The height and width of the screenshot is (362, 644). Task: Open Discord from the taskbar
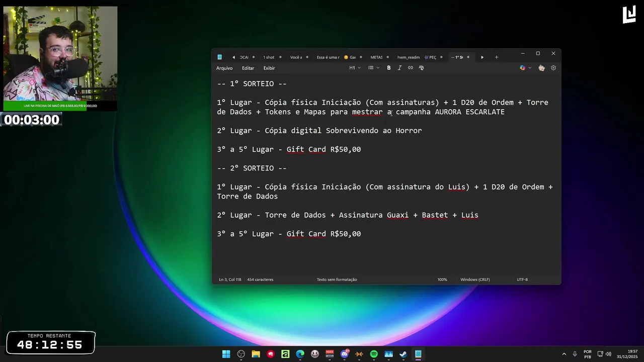click(345, 354)
